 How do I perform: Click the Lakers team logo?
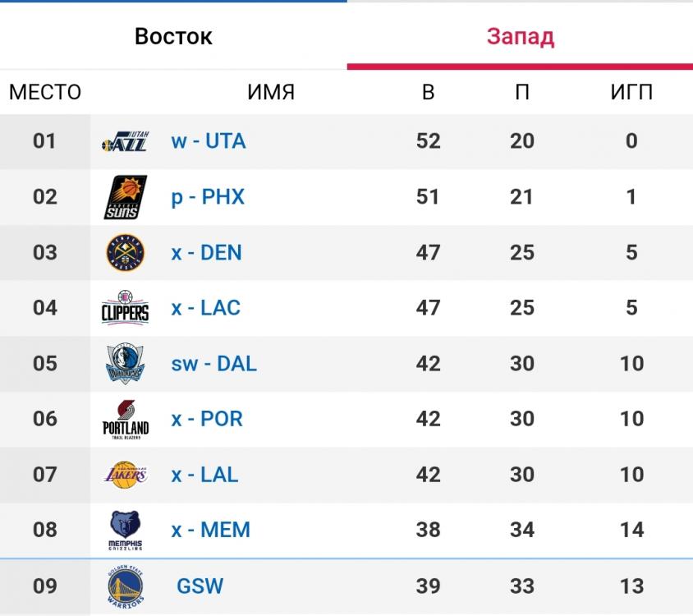[x=126, y=475]
